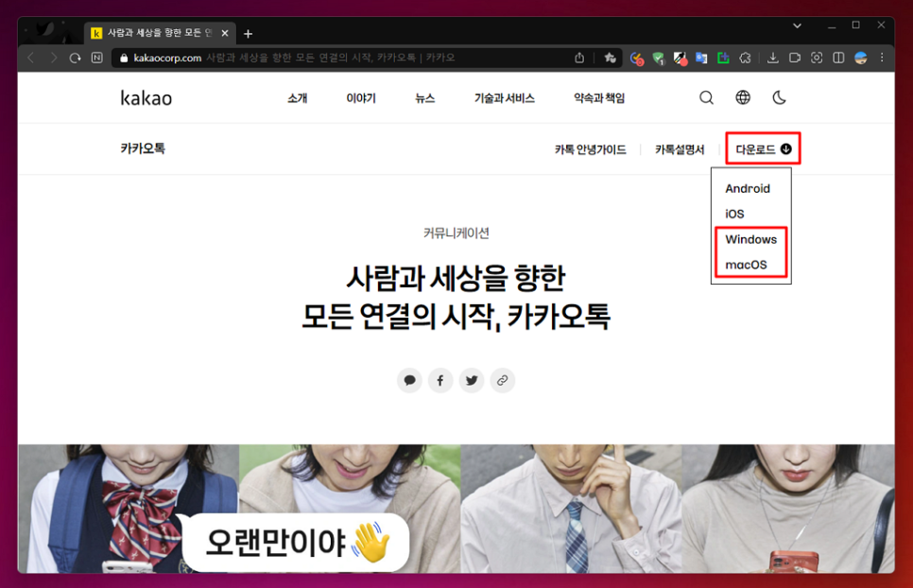The image size is (913, 588).
Task: Share the page on Facebook
Action: click(x=440, y=380)
